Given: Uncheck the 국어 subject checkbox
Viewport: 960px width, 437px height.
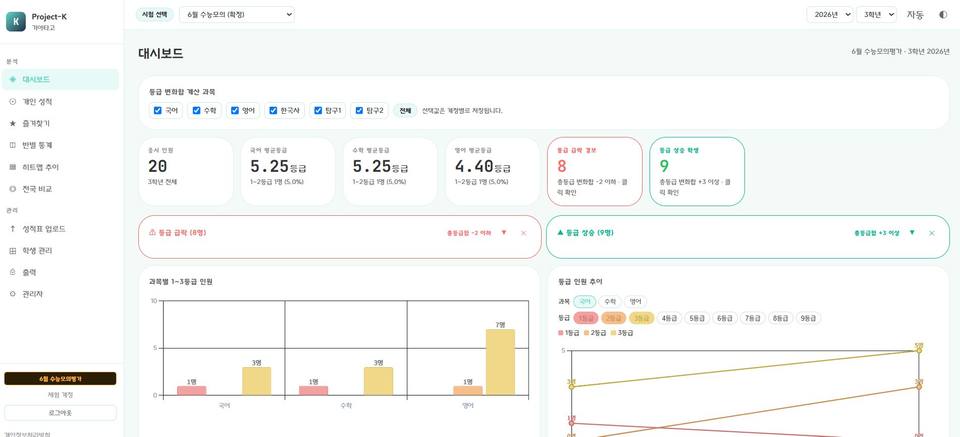Looking at the screenshot, I should click(x=157, y=111).
